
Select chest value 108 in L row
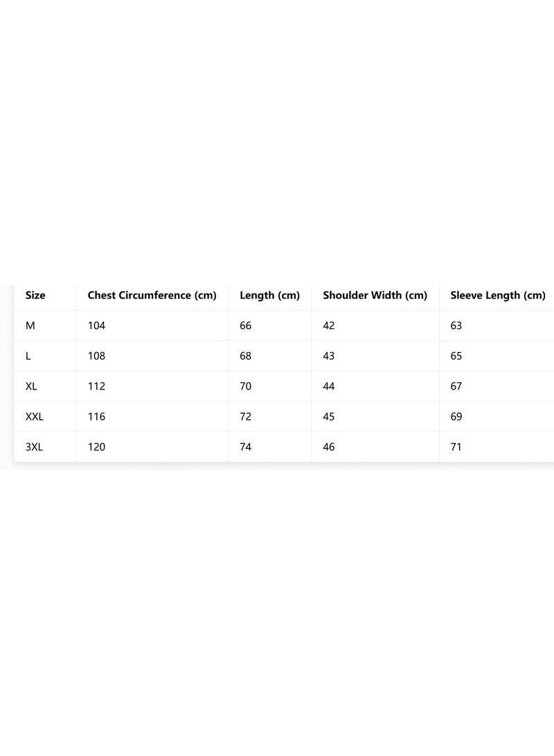point(96,355)
